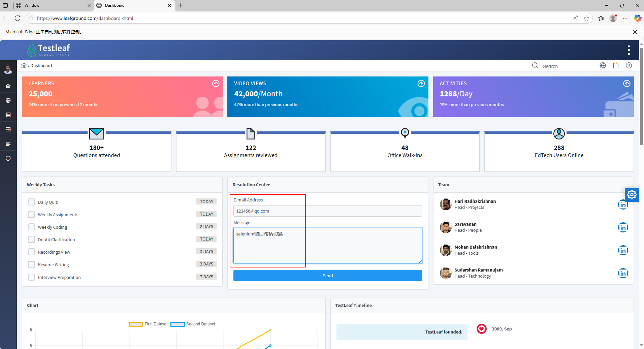This screenshot has height=349, width=644.
Task: Open the server list icon in sidebar
Action: click(x=8, y=115)
